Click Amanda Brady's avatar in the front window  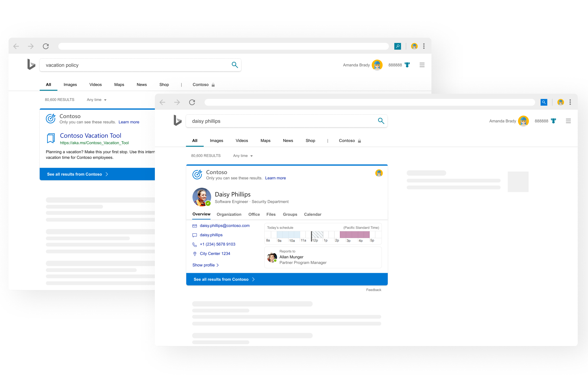pos(523,121)
